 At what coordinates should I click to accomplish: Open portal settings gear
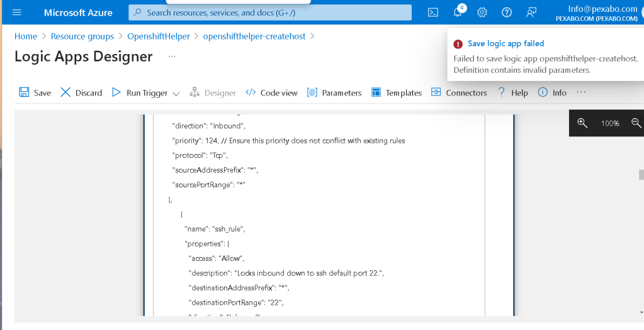coord(482,13)
